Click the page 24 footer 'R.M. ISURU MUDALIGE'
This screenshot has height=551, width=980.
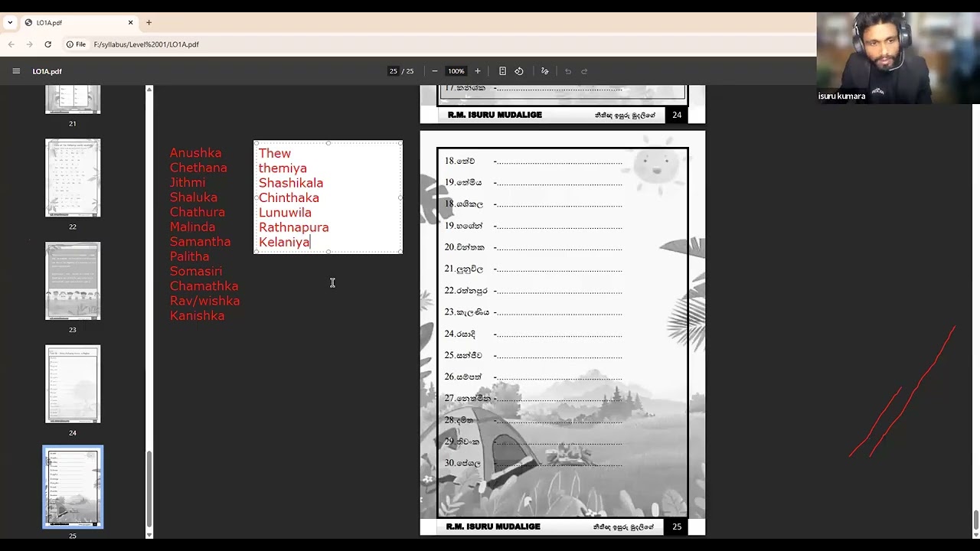[495, 115]
